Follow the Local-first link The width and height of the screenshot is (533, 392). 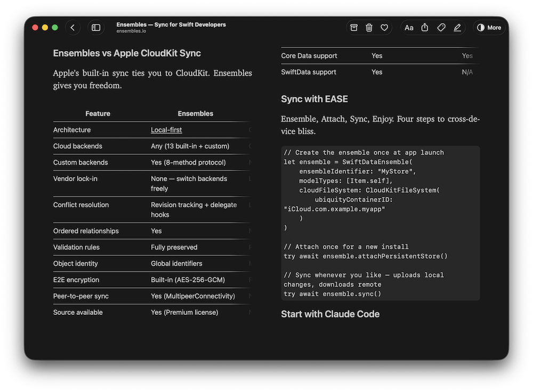click(166, 130)
